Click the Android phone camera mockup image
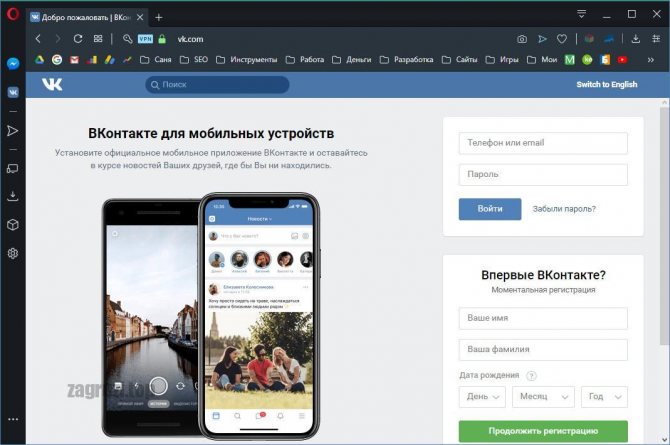Viewport: 670px width, 445px height. pos(152,318)
